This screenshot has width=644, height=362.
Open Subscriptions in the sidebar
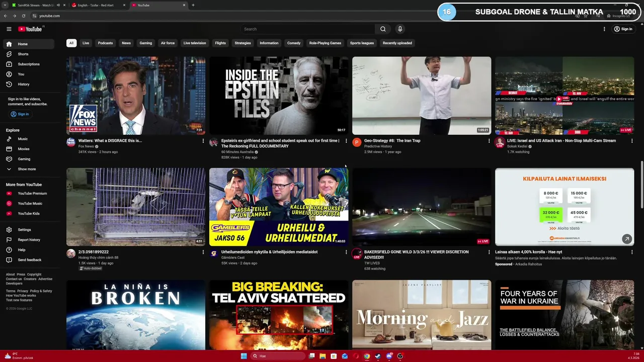point(28,64)
